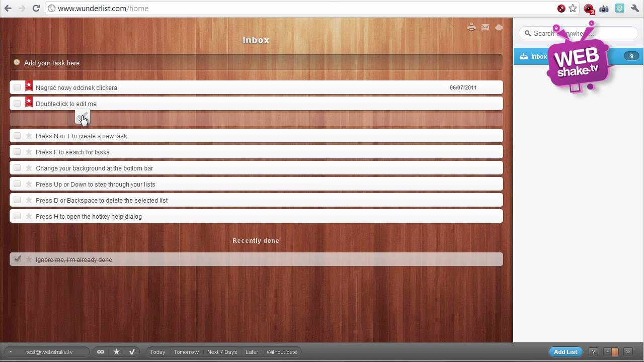Click the email list envelope icon
Screen dimensions: 644x362
[x=485, y=27]
